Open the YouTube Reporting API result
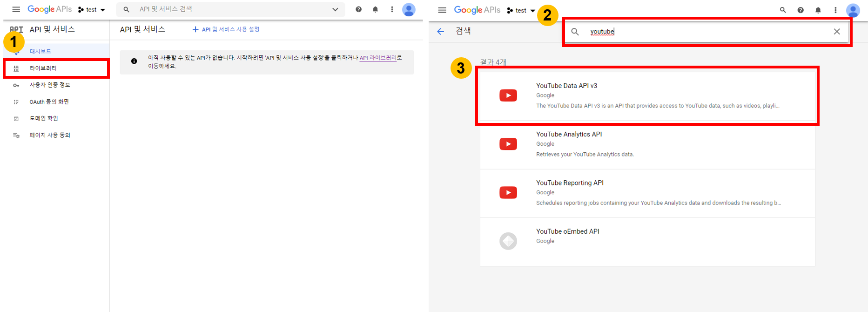Image resolution: width=868 pixels, height=312 pixels. tap(647, 193)
